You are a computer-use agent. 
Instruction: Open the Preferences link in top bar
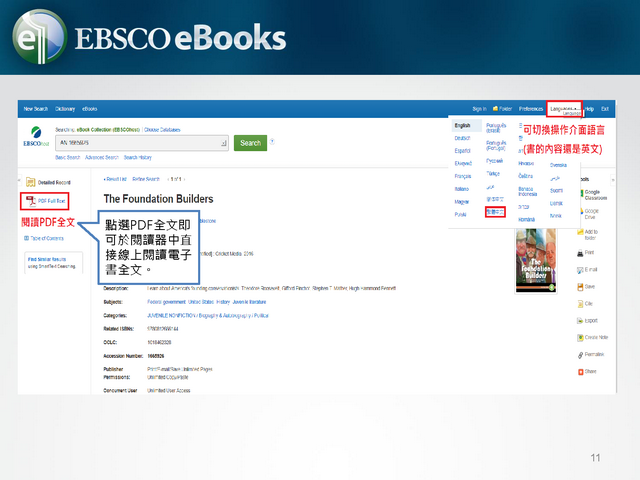(x=531, y=108)
